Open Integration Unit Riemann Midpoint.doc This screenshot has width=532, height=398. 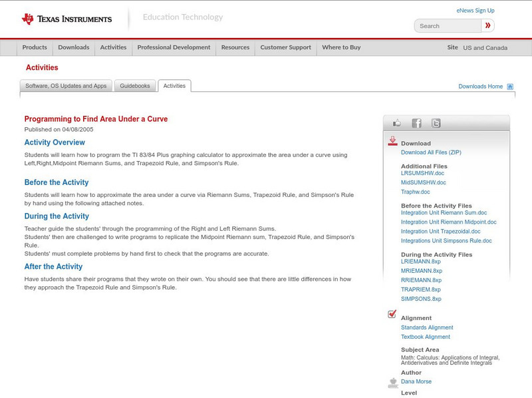448,222
